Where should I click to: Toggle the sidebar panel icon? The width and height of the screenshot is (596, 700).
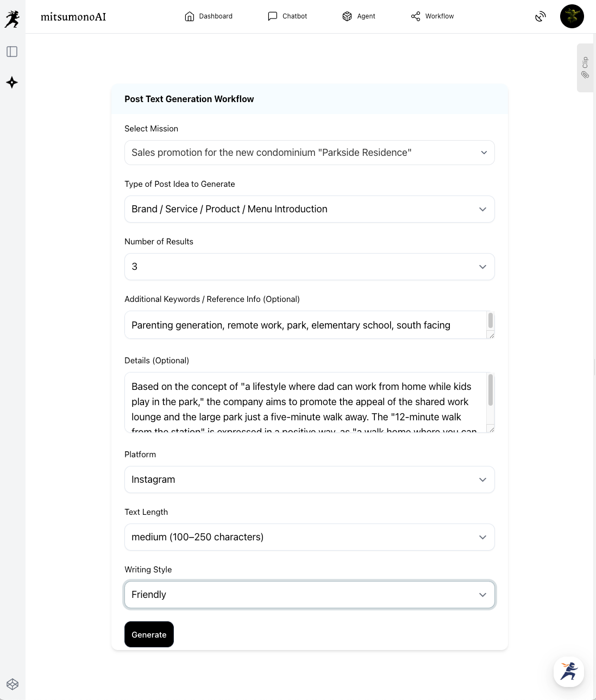click(x=12, y=52)
